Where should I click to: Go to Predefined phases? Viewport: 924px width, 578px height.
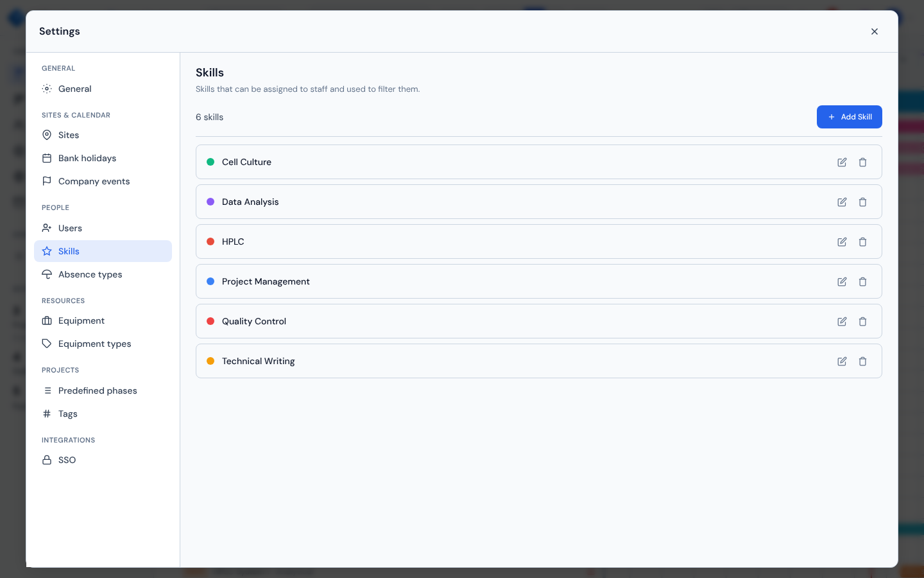tap(103, 390)
